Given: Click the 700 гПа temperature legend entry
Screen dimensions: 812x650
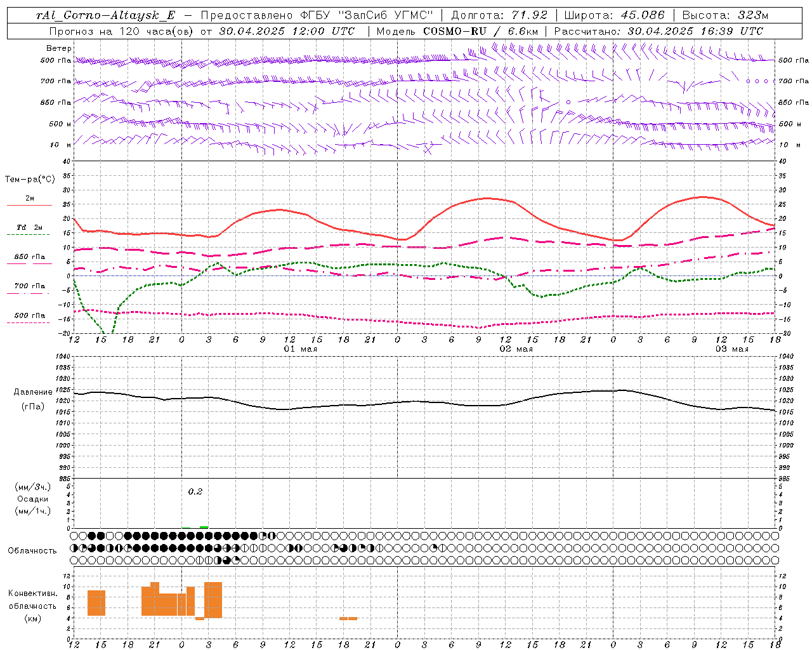Looking at the screenshot, I should pyautogui.click(x=29, y=286).
